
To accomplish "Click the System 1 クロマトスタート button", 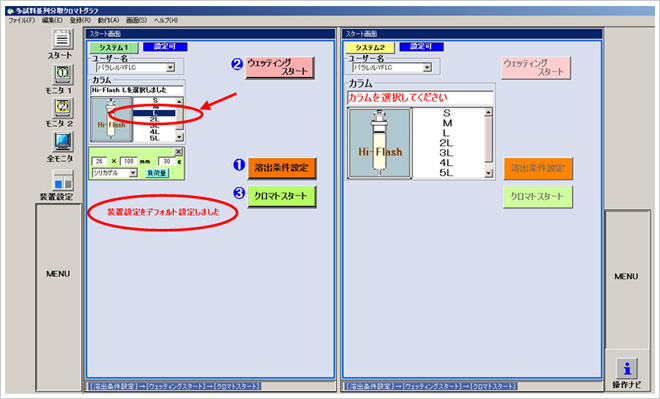I will (x=282, y=196).
